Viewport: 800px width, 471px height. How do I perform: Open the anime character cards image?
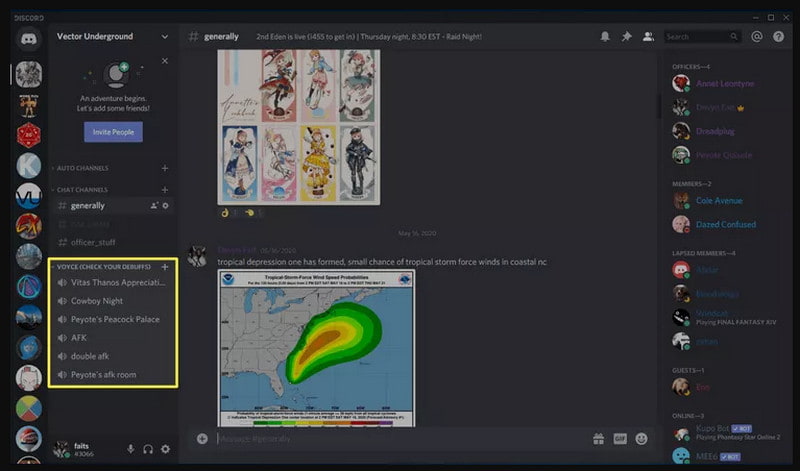click(299, 127)
